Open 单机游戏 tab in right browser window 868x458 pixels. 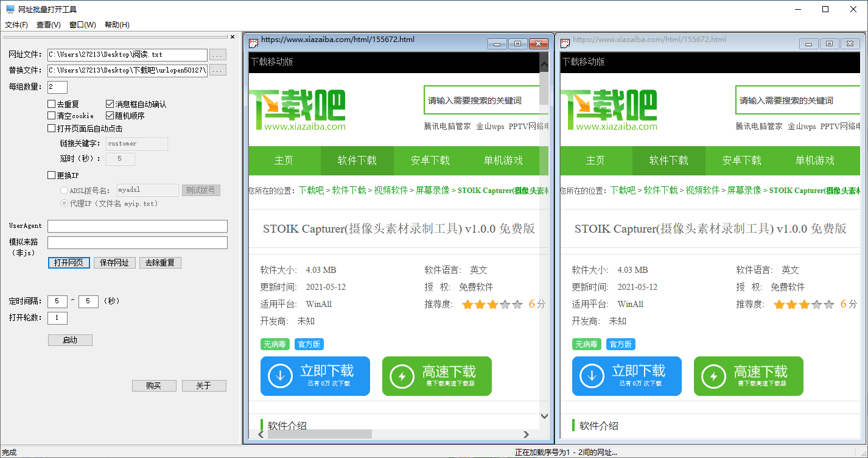pyautogui.click(x=815, y=161)
